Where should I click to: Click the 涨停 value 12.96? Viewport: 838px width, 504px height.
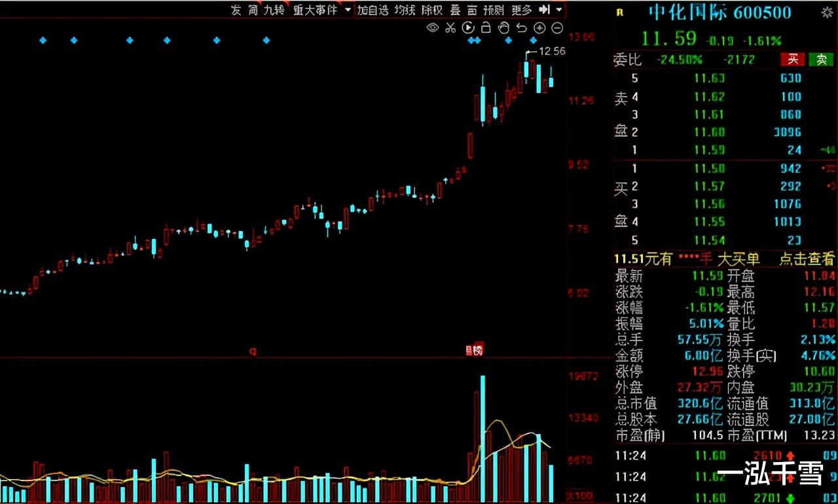pyautogui.click(x=707, y=371)
